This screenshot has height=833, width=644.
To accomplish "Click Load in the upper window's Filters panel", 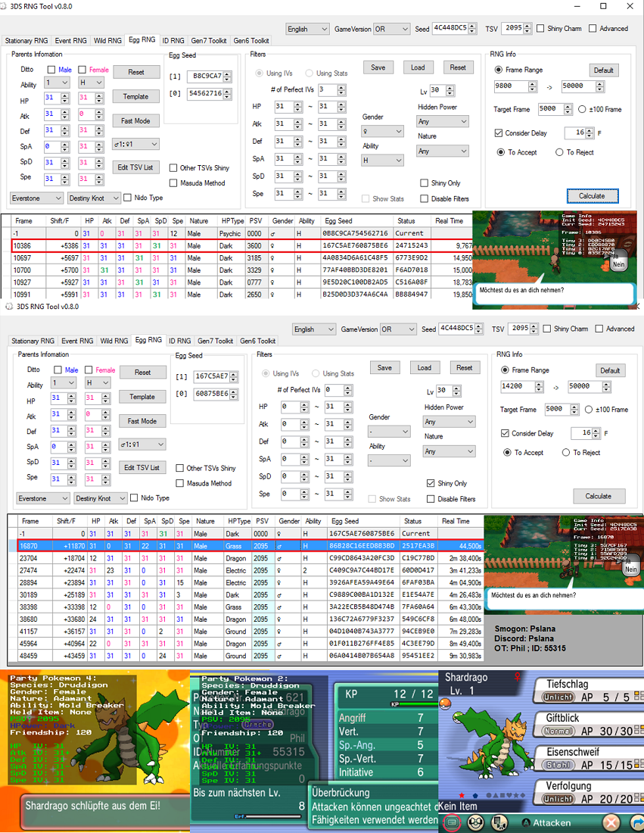I will (x=418, y=67).
